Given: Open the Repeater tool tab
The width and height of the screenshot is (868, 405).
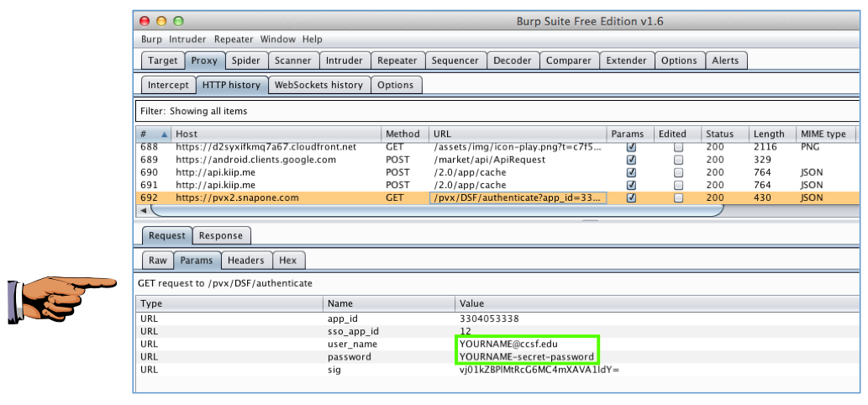Looking at the screenshot, I should tap(397, 60).
